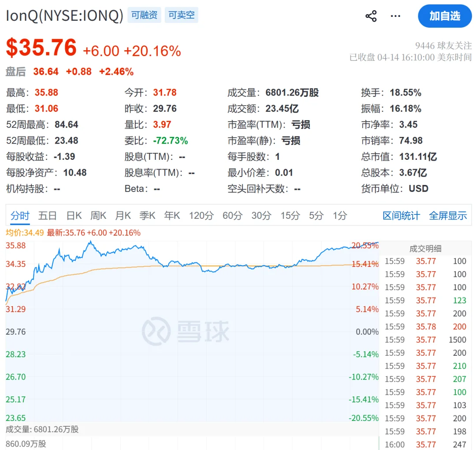The image size is (476, 450).
Task: Click the 可融资 tag
Action: 145,15
